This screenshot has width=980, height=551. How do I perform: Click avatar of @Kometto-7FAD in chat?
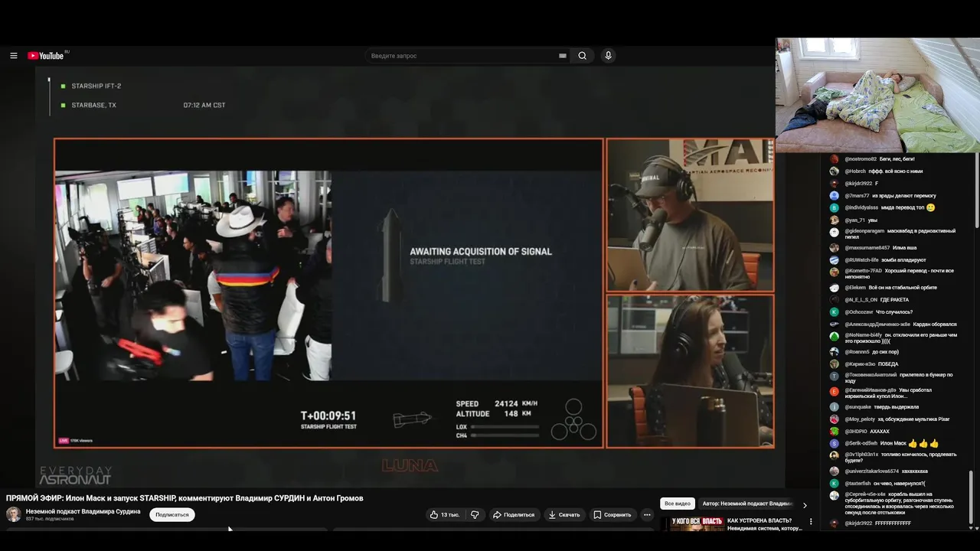click(835, 271)
